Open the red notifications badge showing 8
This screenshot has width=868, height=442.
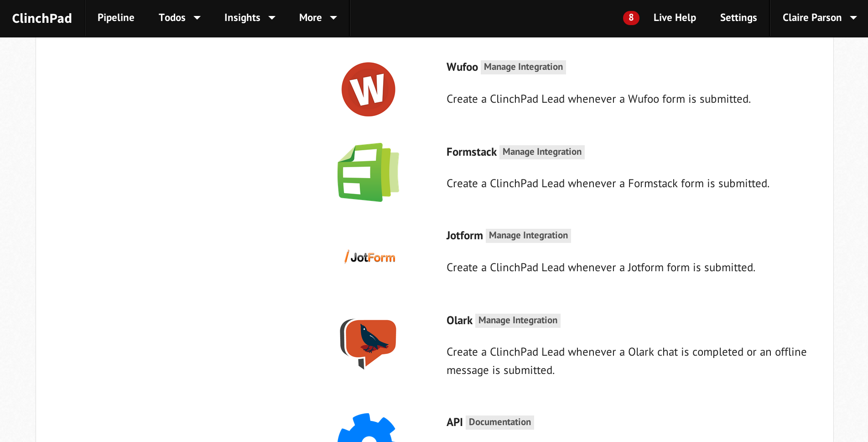(631, 18)
